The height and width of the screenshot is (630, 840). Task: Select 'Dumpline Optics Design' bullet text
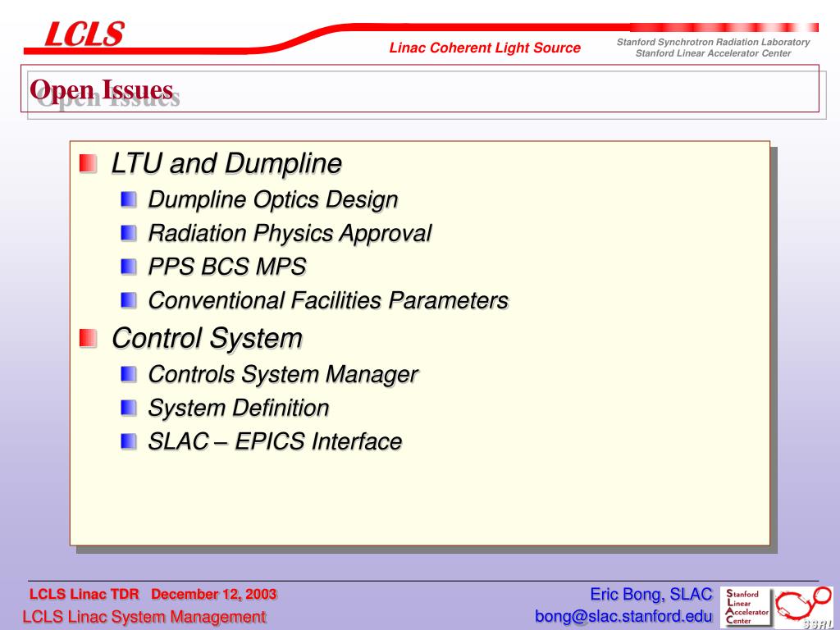coord(273,200)
